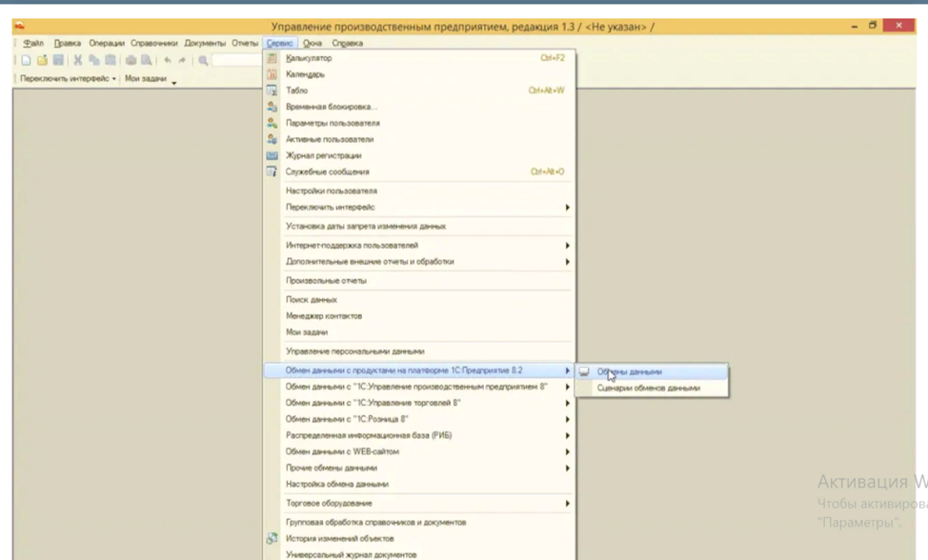Click the Мои задачи toolbar button
The width and height of the screenshot is (928, 560).
(146, 79)
